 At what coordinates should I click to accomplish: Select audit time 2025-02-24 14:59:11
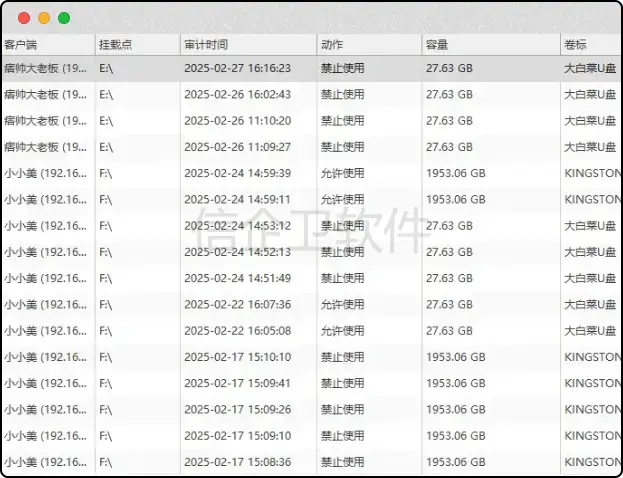[238, 199]
